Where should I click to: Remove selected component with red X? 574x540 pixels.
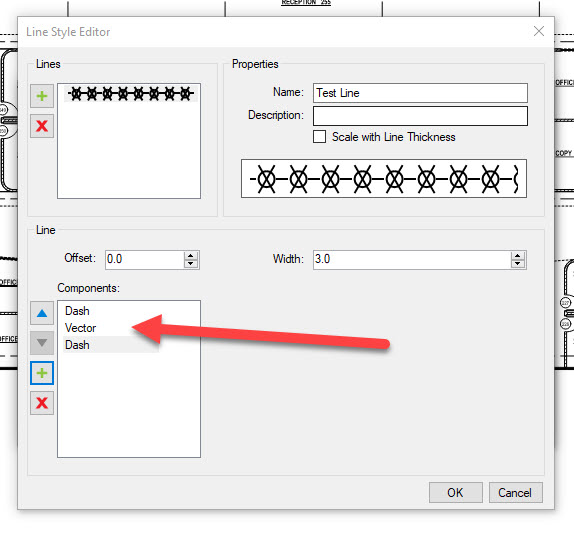point(42,403)
